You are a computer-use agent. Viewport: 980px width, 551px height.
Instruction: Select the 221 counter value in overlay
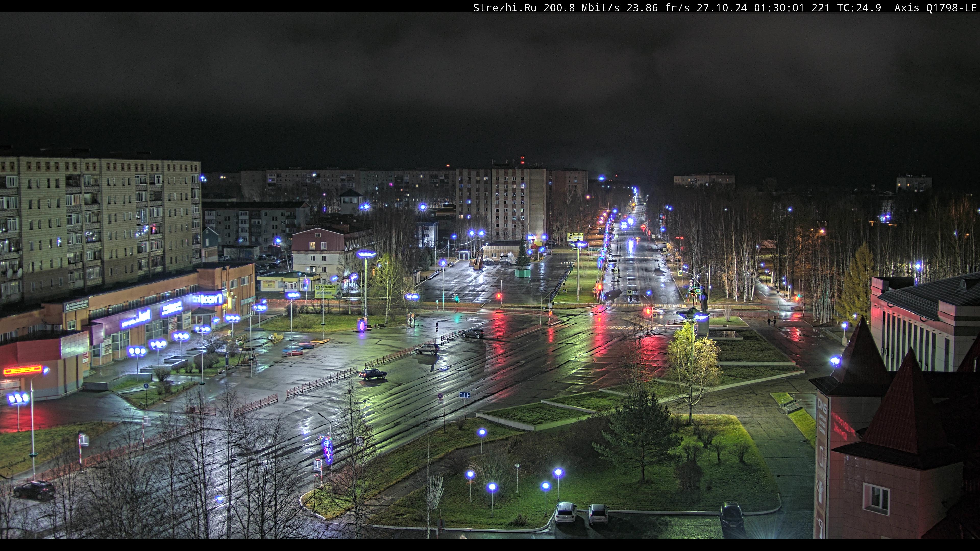coord(820,8)
